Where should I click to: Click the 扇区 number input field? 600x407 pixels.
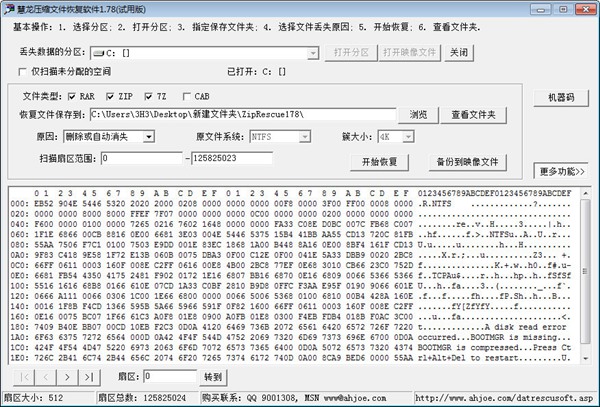[x=170, y=376]
